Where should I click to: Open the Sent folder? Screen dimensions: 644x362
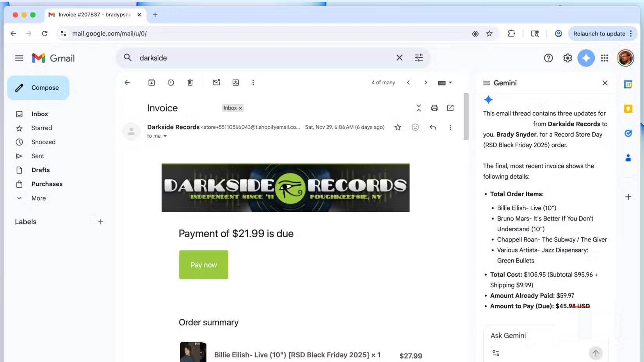point(37,156)
